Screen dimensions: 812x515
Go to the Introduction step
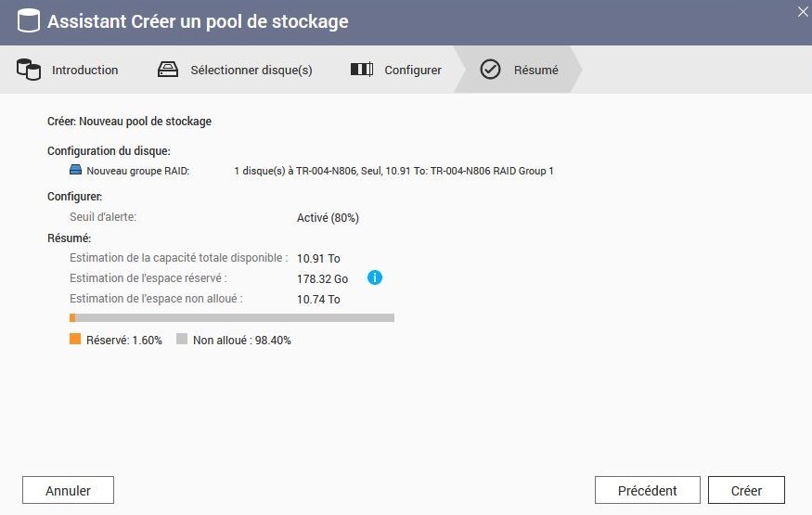tap(84, 70)
